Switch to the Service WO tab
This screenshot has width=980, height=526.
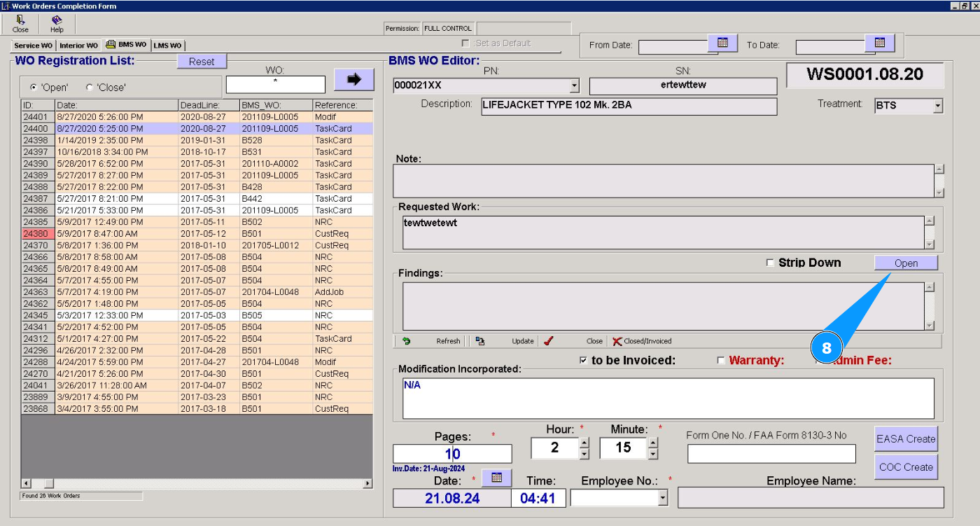pos(33,46)
